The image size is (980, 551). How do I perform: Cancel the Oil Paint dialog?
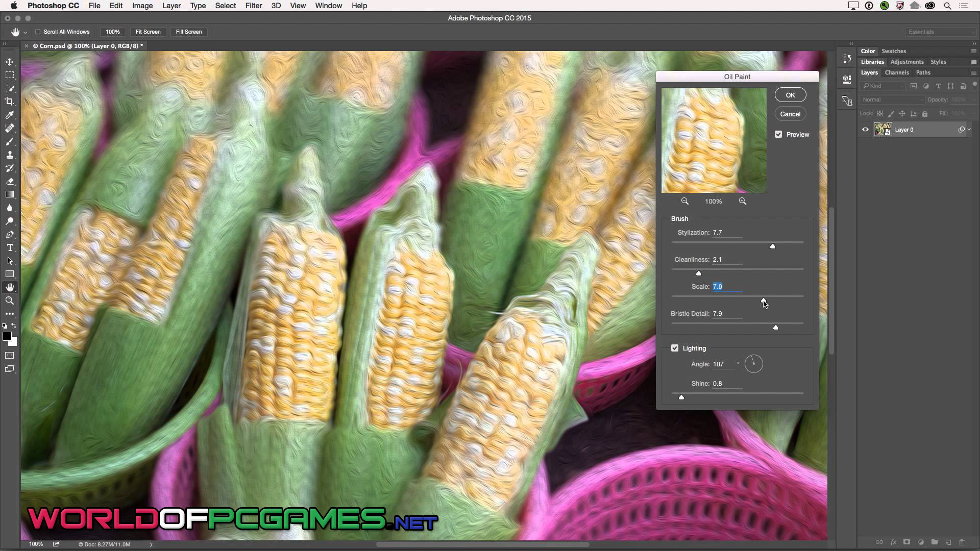[790, 114]
